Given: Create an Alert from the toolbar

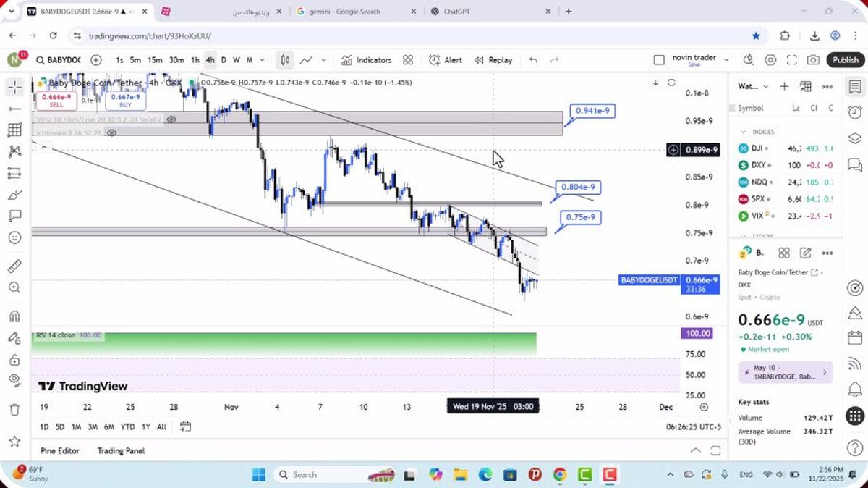Looking at the screenshot, I should (x=446, y=60).
